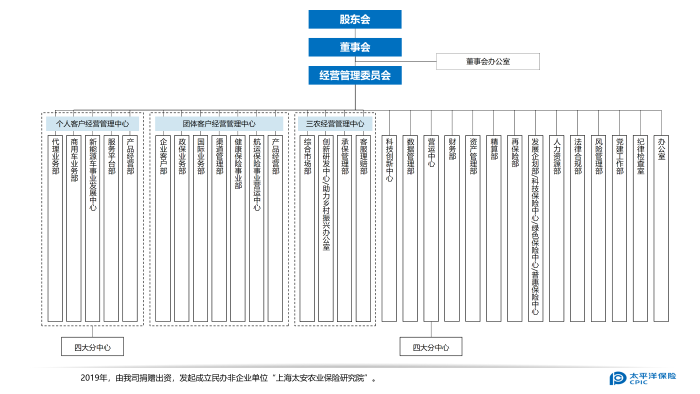Viewport: 700px width, 394px height.
Task: Click the 新能源车事业发展中心 column
Action: 92,228
